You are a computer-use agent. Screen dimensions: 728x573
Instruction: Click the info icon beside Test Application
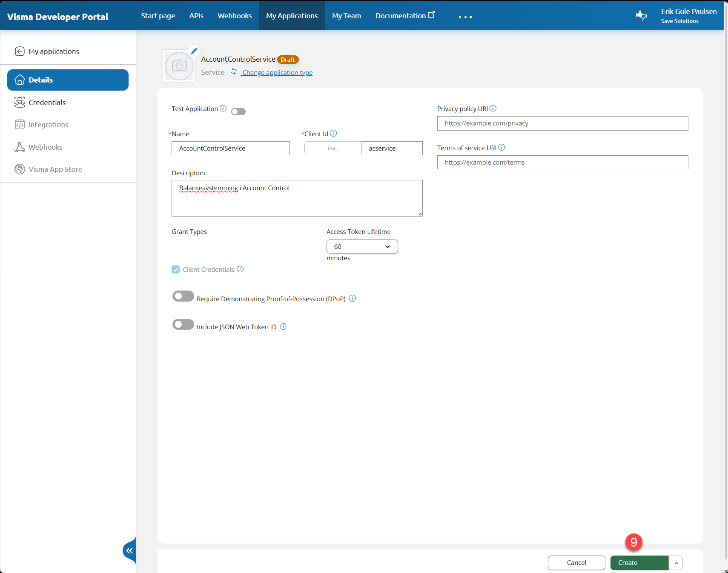pyautogui.click(x=223, y=108)
